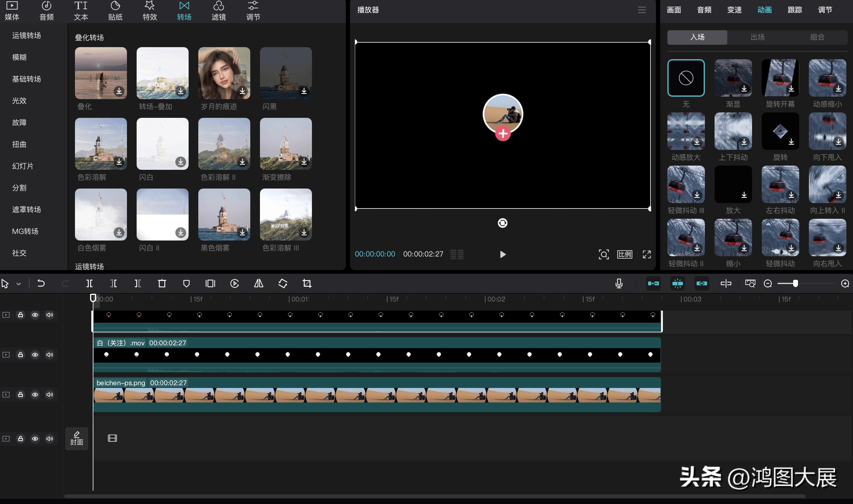
Task: Open the 比例 aspect ratio dropdown
Action: click(x=624, y=254)
